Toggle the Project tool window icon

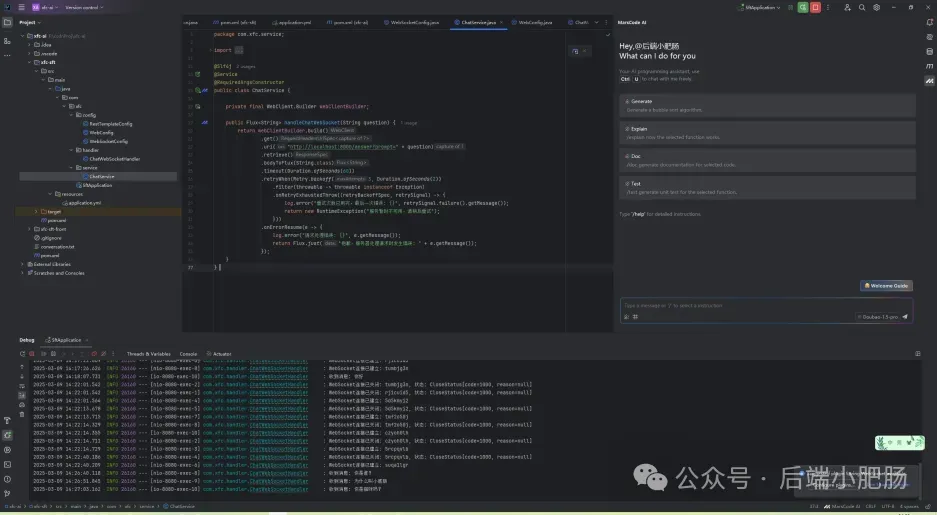point(7,22)
